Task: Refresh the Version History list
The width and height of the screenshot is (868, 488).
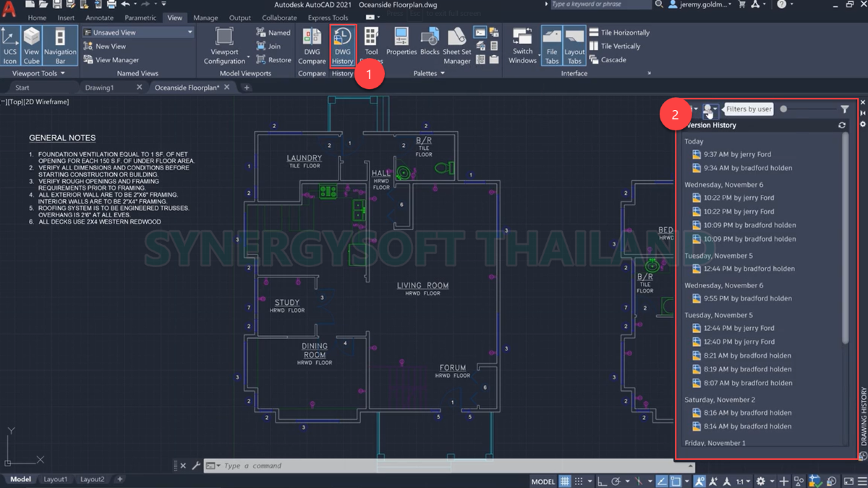Action: [x=841, y=125]
